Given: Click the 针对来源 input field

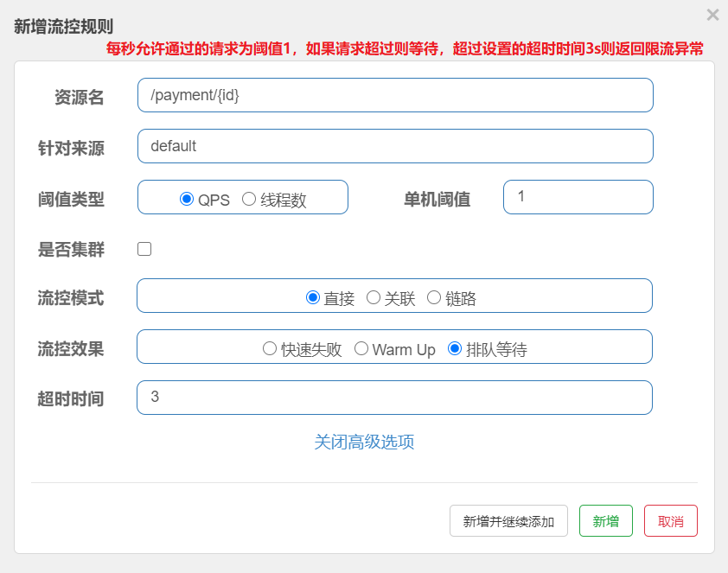Looking at the screenshot, I should coord(394,146).
